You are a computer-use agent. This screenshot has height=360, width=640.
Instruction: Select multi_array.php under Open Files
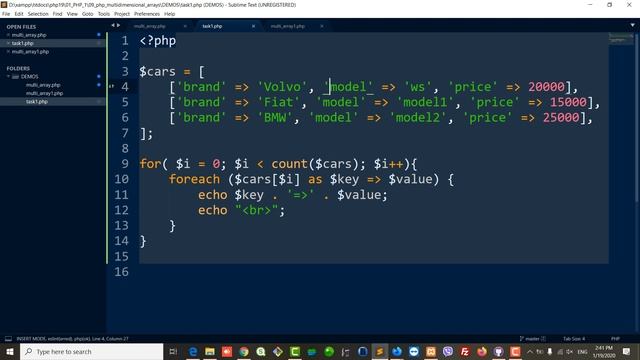[29, 35]
